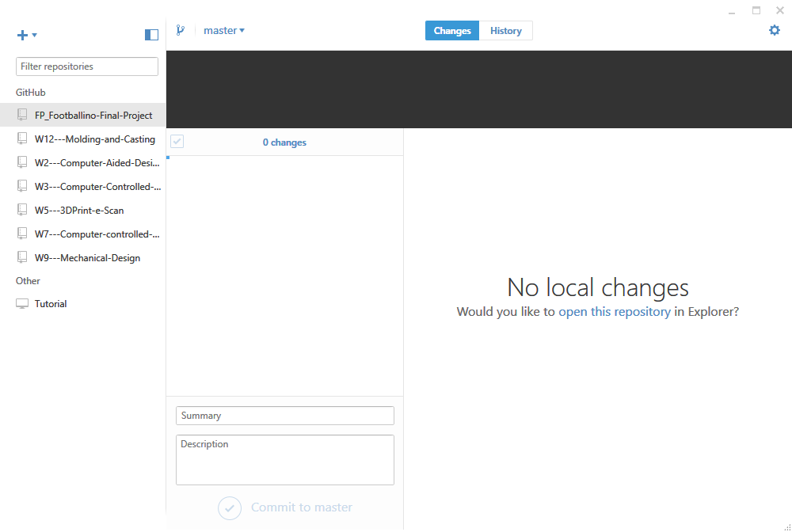Select W7---Computer-controlled-... repository
The image size is (792, 532).
(83, 234)
